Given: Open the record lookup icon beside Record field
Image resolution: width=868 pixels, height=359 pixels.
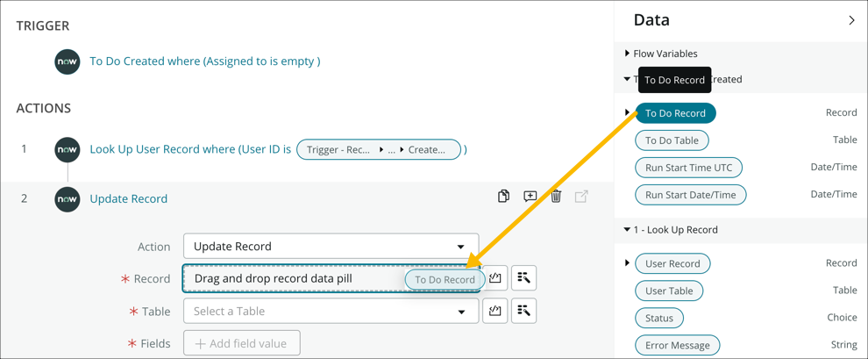Looking at the screenshot, I should (523, 278).
